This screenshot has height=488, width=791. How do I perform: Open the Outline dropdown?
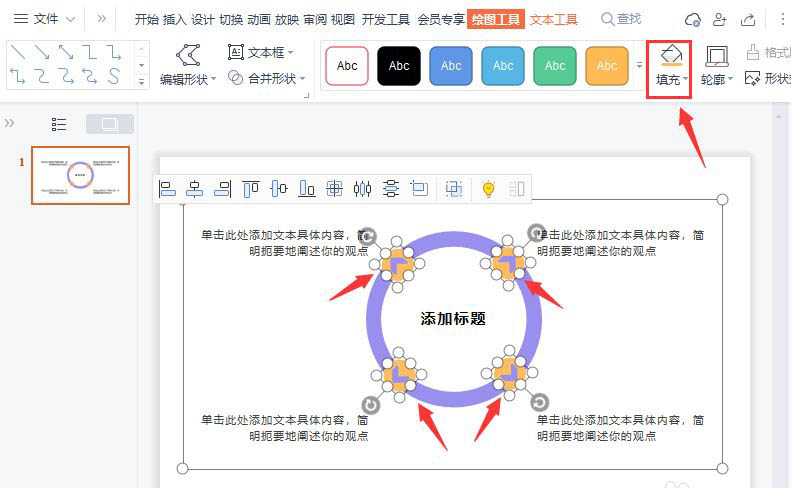click(731, 80)
